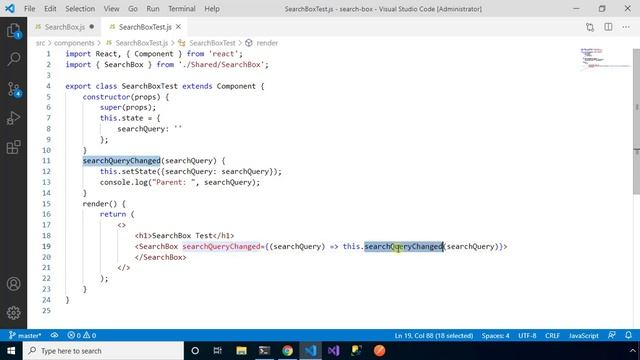Click the closing </SearchBox> tag on line 20
The image size is (640, 360).
click(160, 257)
